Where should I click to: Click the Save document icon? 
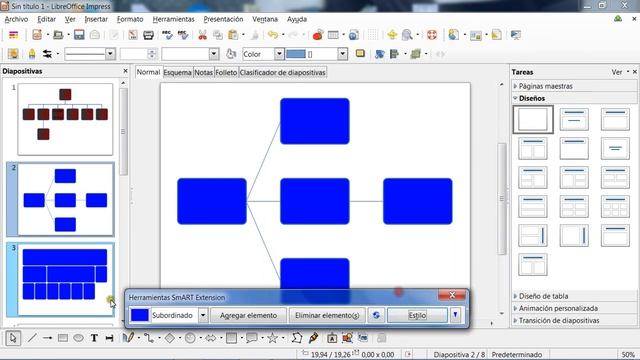[x=79, y=35]
